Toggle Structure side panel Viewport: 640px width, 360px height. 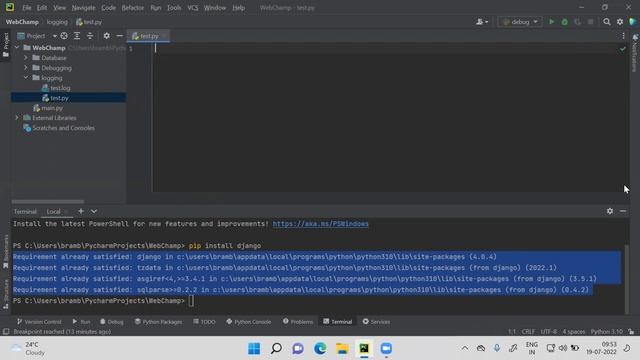(x=5, y=294)
